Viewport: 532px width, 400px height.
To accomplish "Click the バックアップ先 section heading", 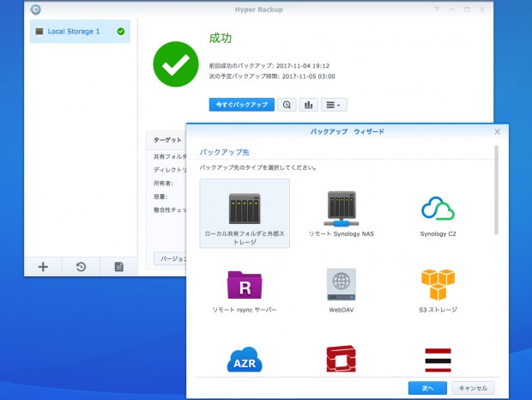I will click(x=224, y=152).
